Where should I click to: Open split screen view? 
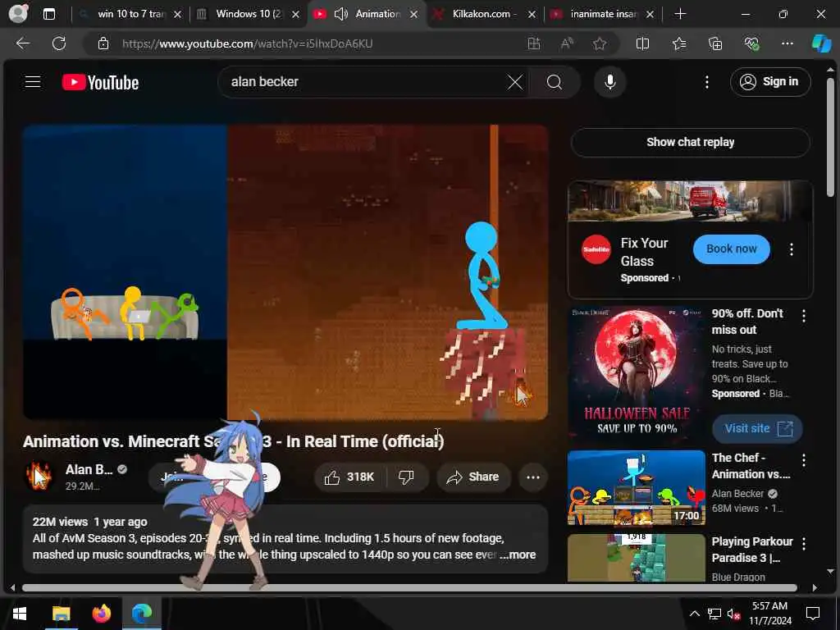tap(642, 43)
